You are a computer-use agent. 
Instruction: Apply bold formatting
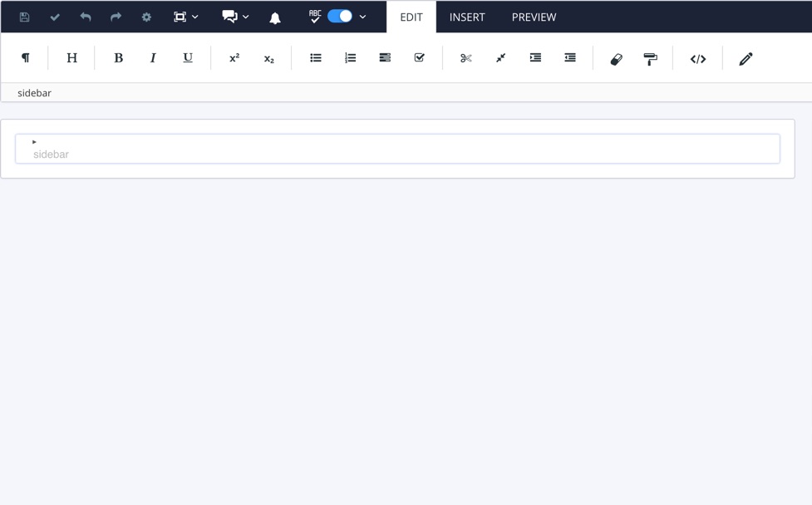tap(118, 58)
